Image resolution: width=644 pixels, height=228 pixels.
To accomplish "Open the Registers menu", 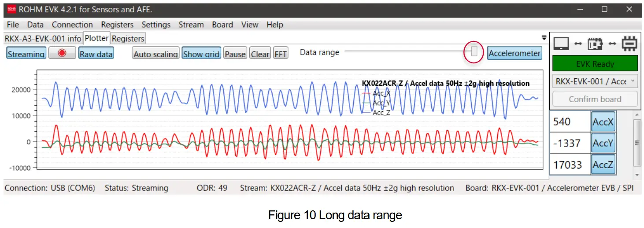I will tap(117, 25).
